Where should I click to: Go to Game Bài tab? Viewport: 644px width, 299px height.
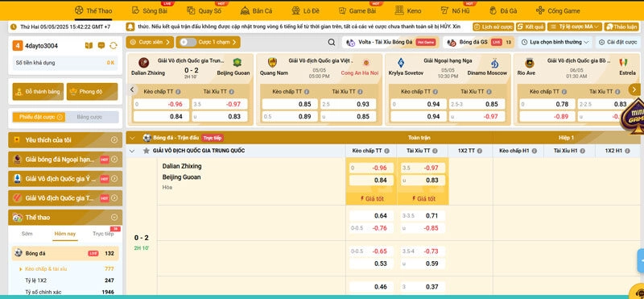(x=357, y=10)
